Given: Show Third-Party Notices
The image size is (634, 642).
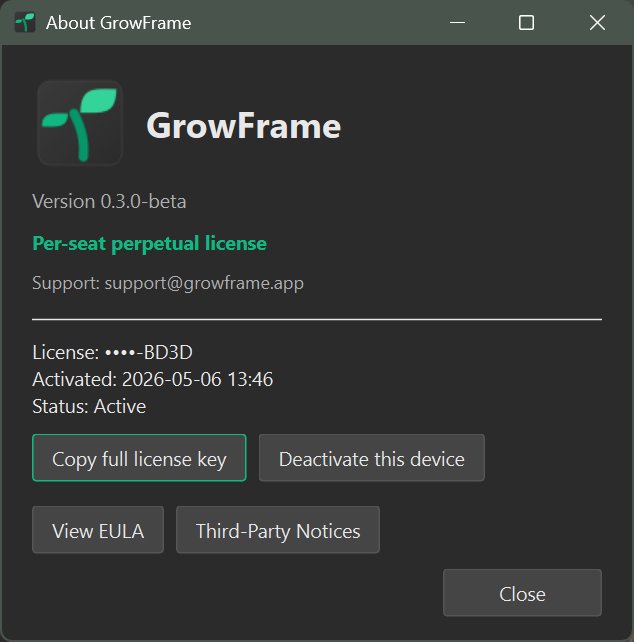Looking at the screenshot, I should tap(278, 530).
